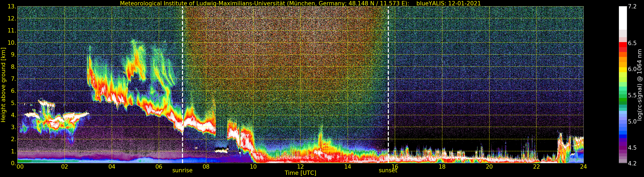Click the time axis tick label '08'
Screen dimensions: 644x177
click(x=206, y=166)
